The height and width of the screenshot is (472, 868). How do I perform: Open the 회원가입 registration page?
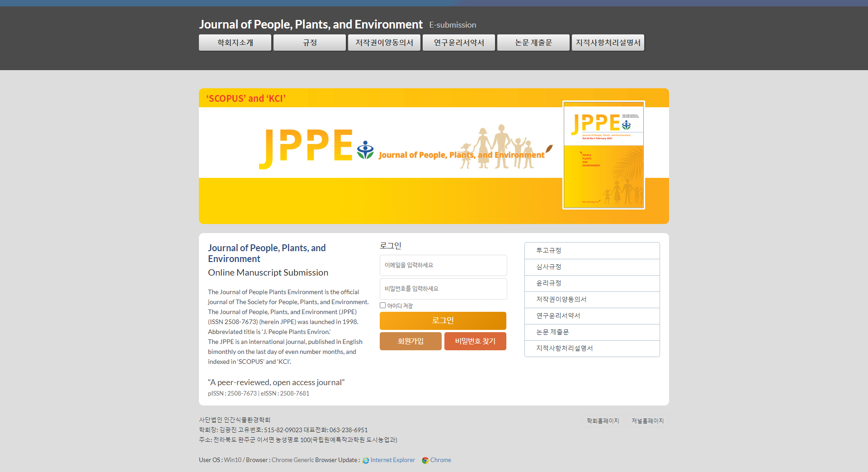coord(410,341)
